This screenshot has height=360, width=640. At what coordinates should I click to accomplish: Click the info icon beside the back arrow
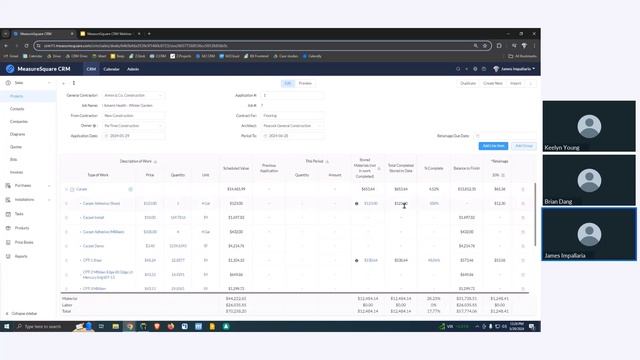74,83
